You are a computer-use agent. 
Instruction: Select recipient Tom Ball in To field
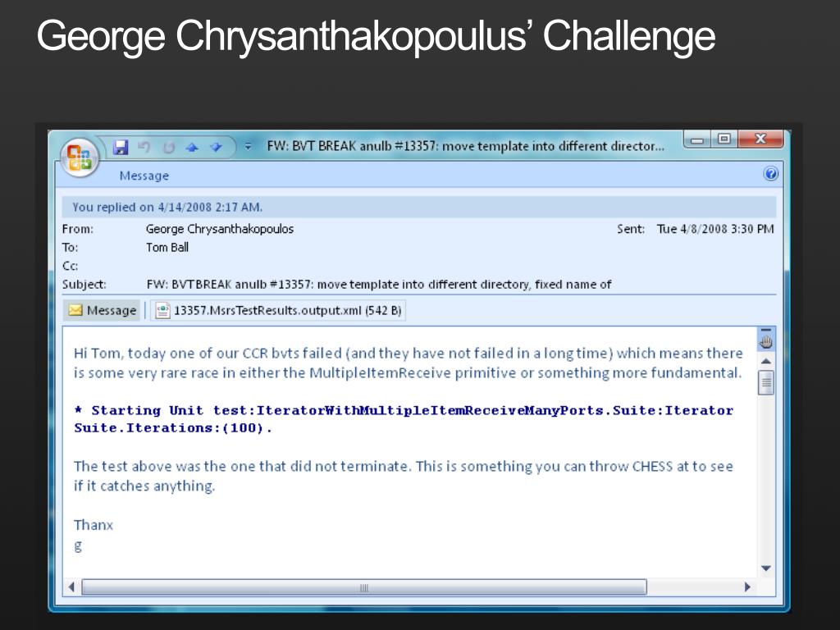(167, 248)
